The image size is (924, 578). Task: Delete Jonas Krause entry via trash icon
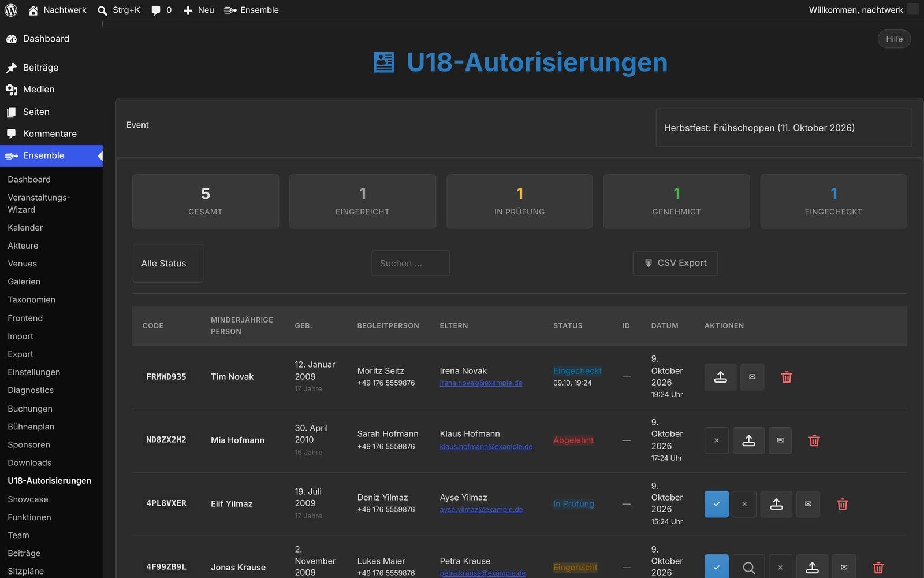pos(878,568)
